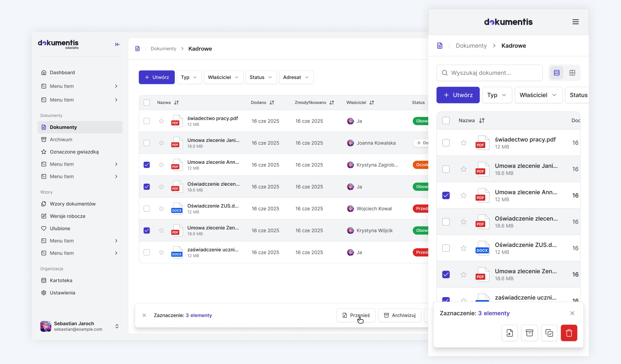
Task: Open Wersje robocze in the sidebar
Action: point(80,216)
